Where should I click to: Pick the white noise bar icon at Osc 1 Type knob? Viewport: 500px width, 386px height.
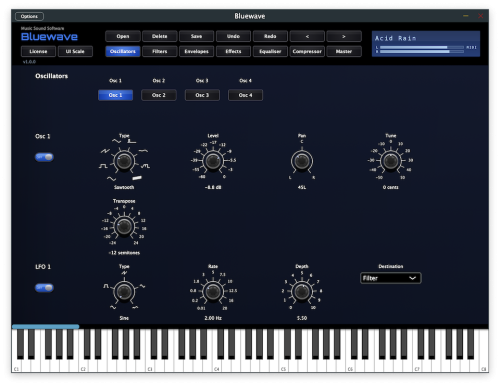[137, 178]
